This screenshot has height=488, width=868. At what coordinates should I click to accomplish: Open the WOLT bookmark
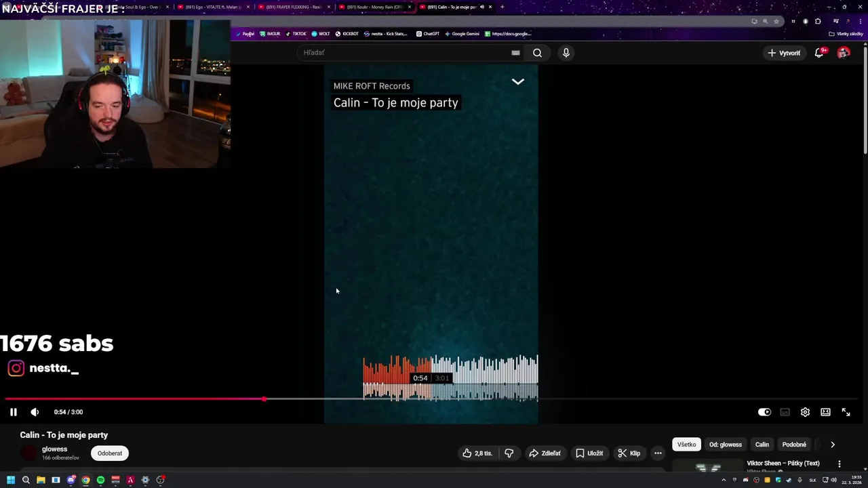click(320, 34)
